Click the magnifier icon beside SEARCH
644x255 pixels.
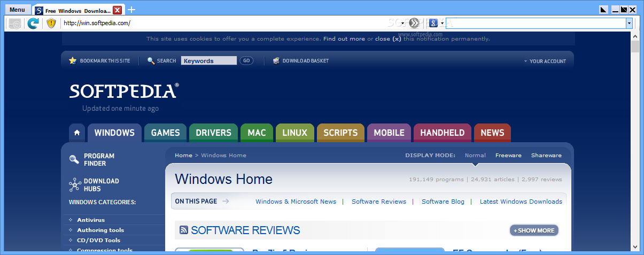(151, 61)
